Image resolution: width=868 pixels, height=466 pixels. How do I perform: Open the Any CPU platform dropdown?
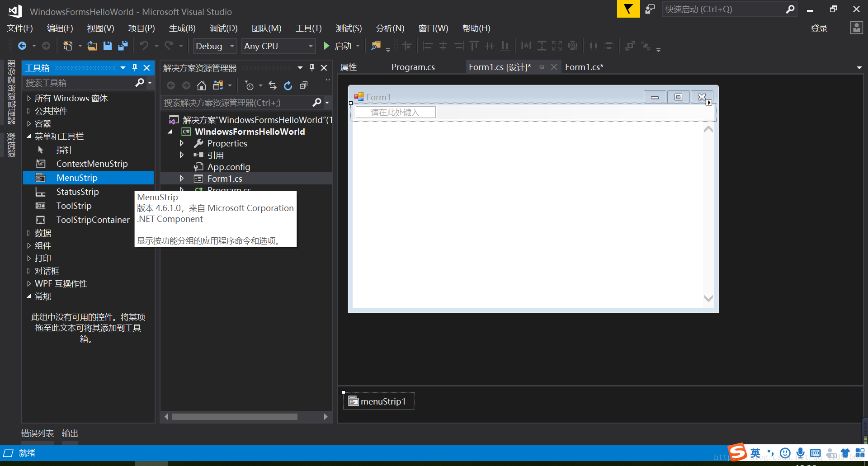(x=278, y=46)
